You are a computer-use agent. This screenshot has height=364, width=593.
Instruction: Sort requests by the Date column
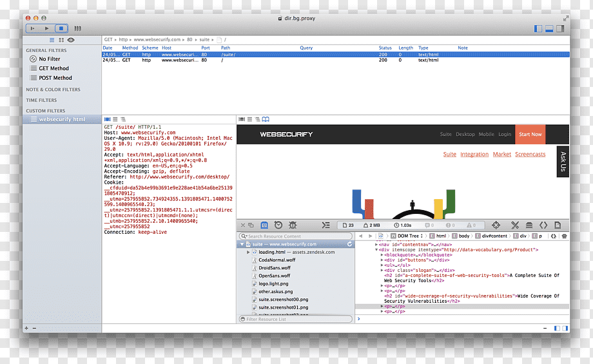pos(108,48)
